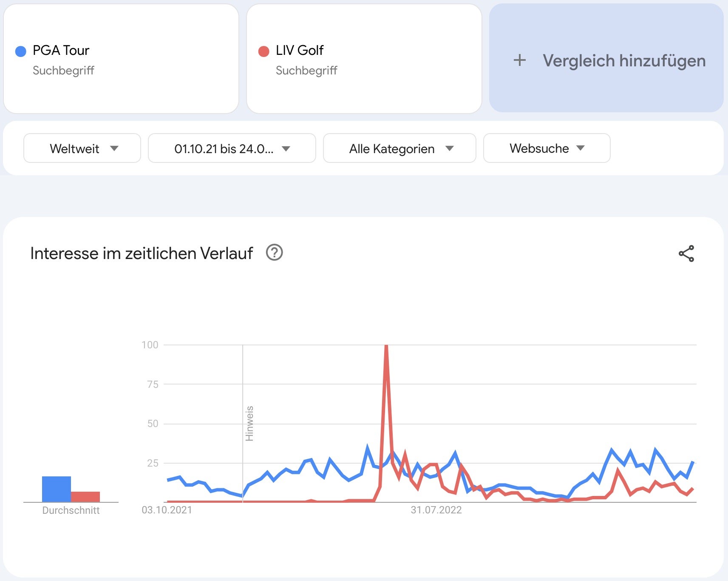The height and width of the screenshot is (581, 728).
Task: Click the plus icon for adding comparison
Action: click(519, 60)
